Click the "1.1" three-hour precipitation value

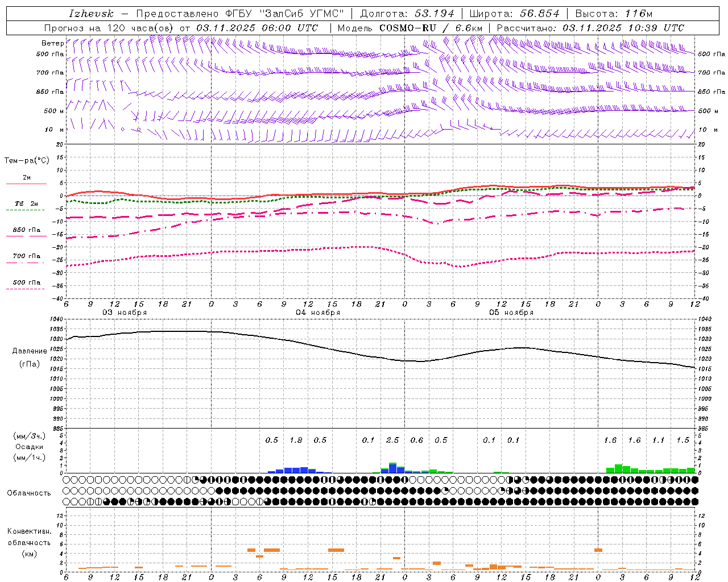658,440
